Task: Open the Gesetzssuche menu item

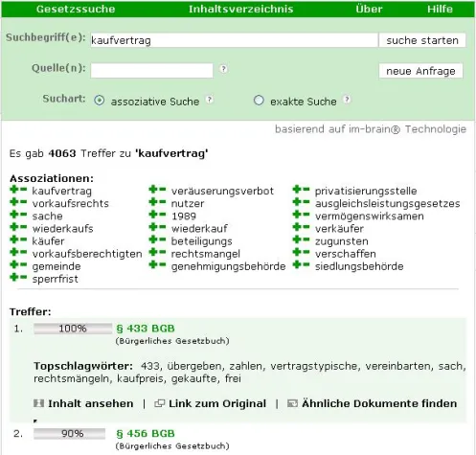Action: [x=76, y=9]
